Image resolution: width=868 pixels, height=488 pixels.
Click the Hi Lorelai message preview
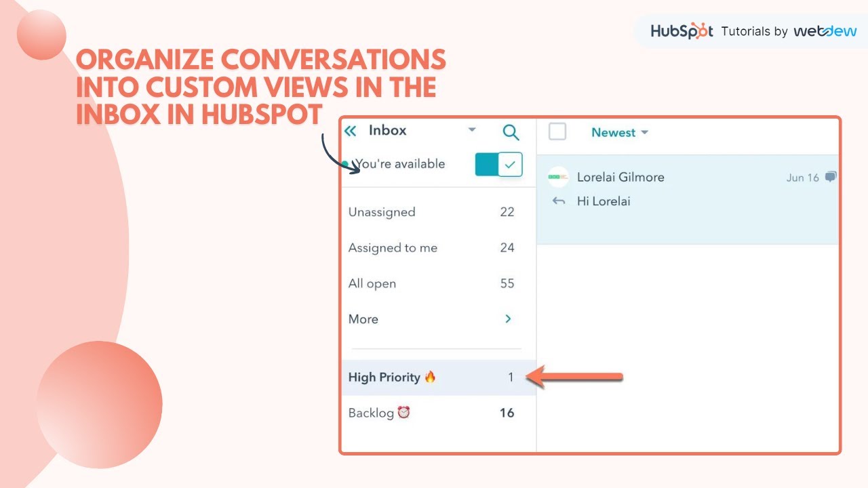click(604, 201)
